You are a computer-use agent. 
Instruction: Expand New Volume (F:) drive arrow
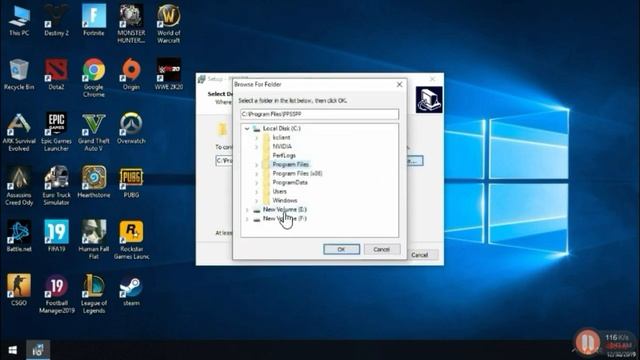coord(247,219)
